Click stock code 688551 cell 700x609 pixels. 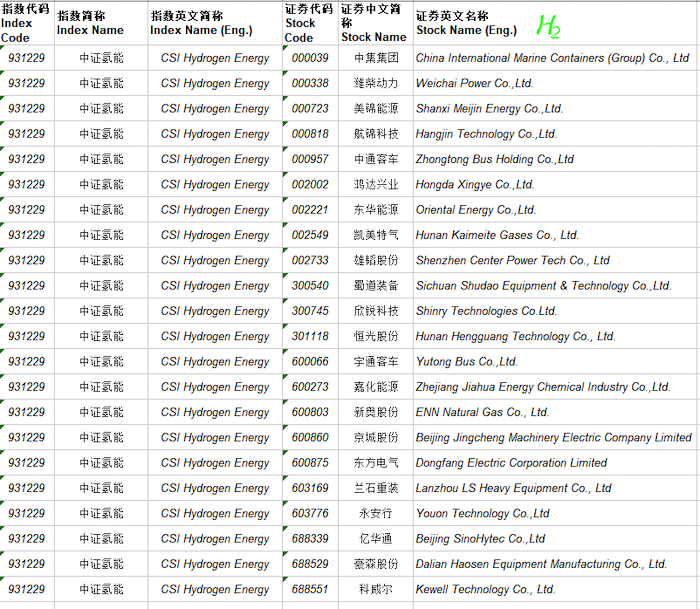click(310, 589)
